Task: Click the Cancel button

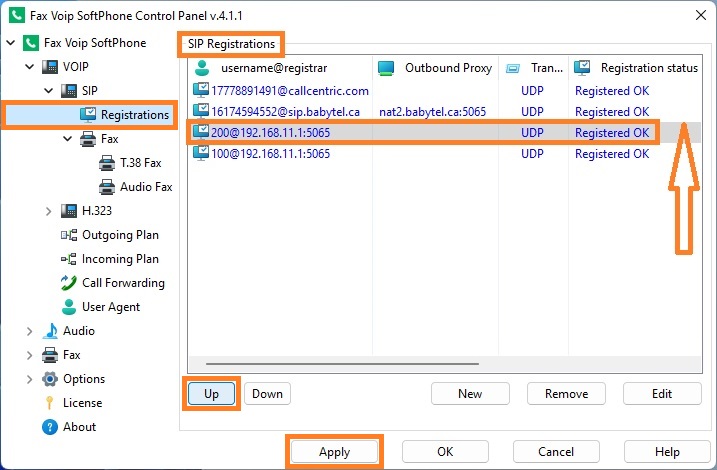Action: pyautogui.click(x=556, y=452)
